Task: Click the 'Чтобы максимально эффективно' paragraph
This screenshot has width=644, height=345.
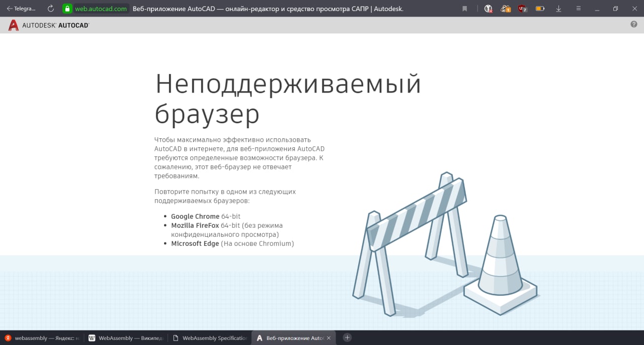Action: pyautogui.click(x=239, y=157)
